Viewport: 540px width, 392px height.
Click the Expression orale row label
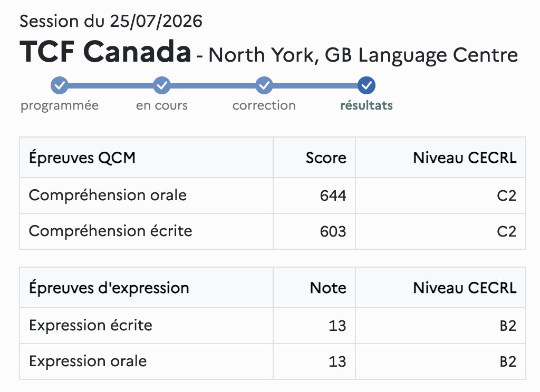point(88,361)
